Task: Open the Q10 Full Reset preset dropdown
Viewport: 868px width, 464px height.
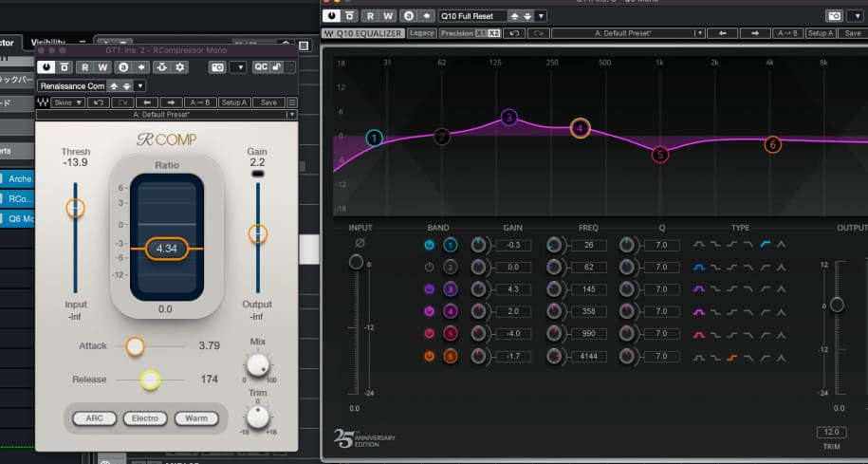Action: click(x=541, y=16)
